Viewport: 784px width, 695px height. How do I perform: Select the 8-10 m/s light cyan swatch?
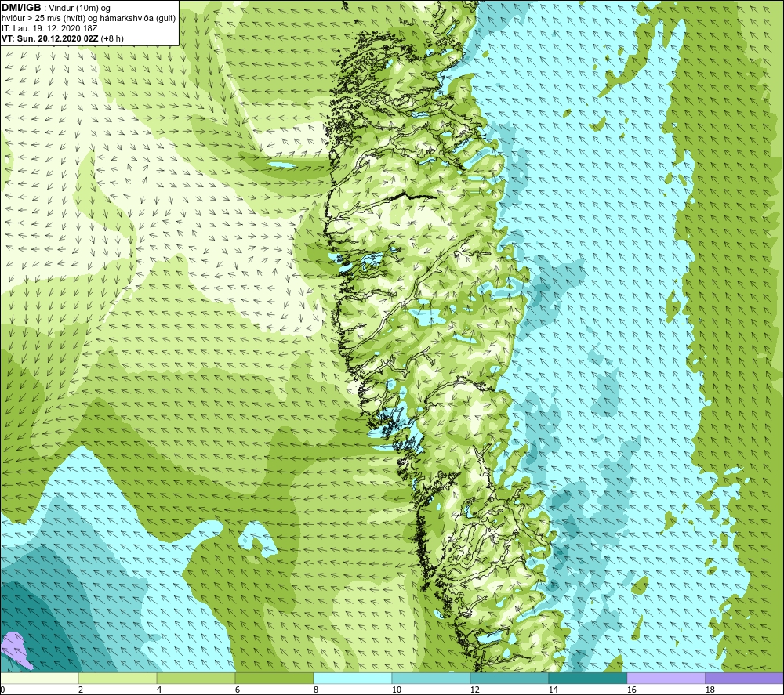353,678
